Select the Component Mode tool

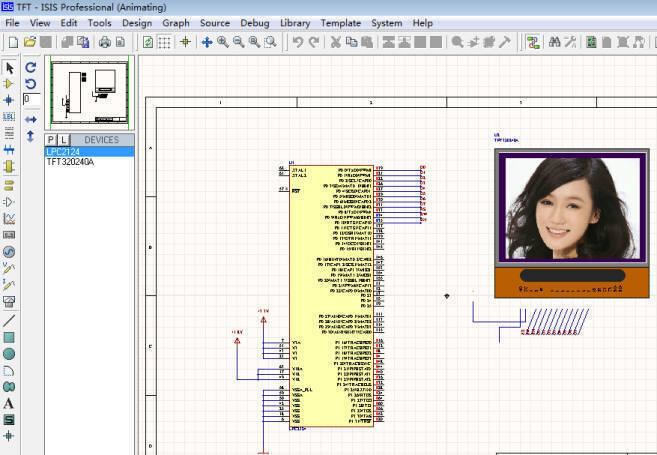click(x=10, y=84)
